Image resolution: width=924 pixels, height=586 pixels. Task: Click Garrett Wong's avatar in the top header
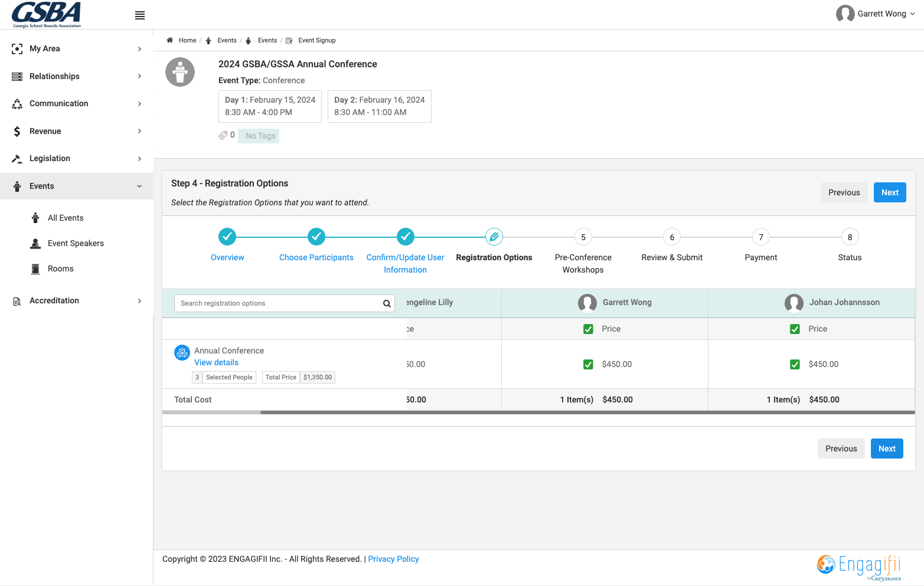click(845, 14)
